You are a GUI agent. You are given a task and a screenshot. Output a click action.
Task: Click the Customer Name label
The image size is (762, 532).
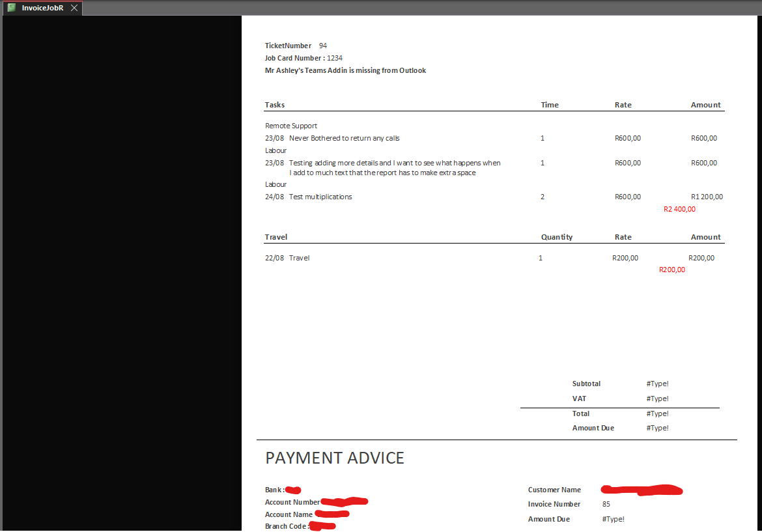554,490
